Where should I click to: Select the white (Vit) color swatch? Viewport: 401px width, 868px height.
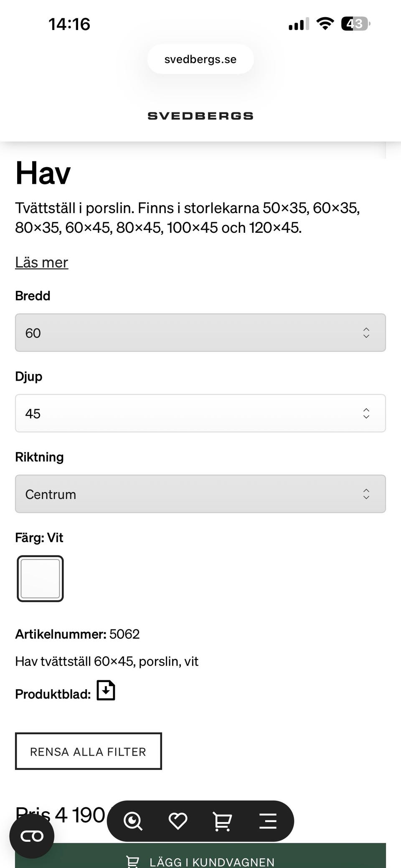tap(40, 578)
